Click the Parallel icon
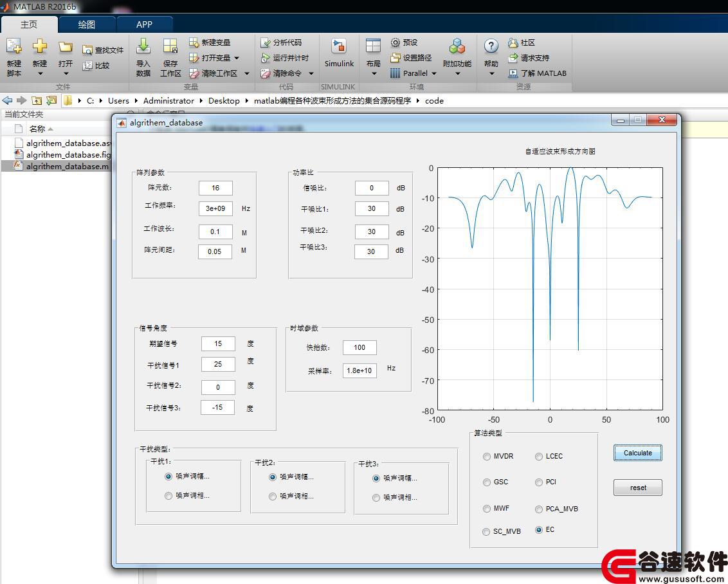728x584 pixels. click(395, 73)
